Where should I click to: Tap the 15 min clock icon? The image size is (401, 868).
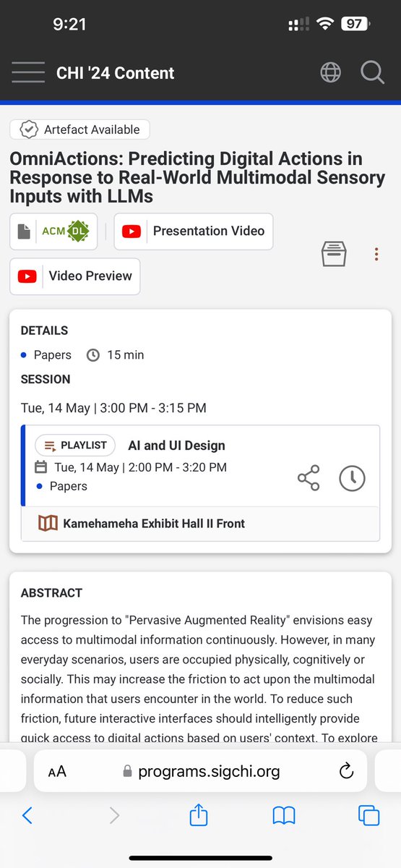(92, 355)
